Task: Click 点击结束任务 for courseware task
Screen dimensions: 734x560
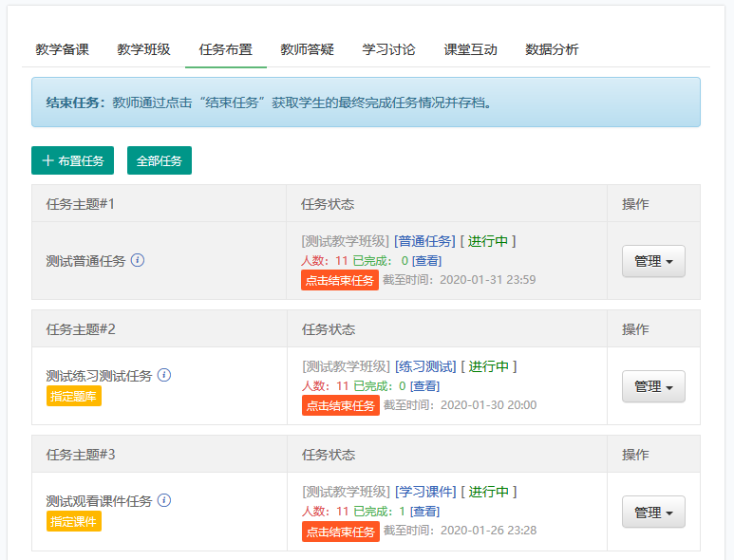Action: click(340, 532)
